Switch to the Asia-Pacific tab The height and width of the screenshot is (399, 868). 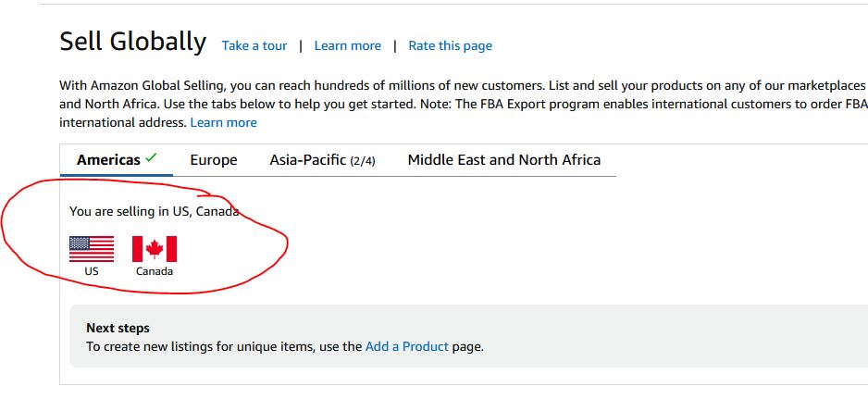coord(322,160)
